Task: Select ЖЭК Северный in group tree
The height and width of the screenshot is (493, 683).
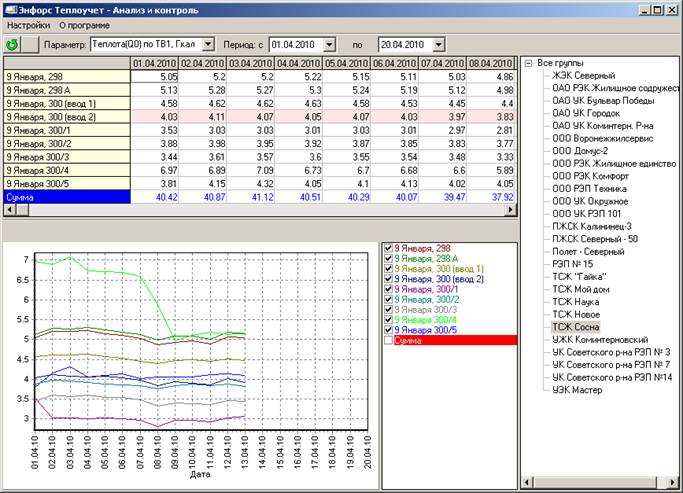Action: click(x=583, y=76)
